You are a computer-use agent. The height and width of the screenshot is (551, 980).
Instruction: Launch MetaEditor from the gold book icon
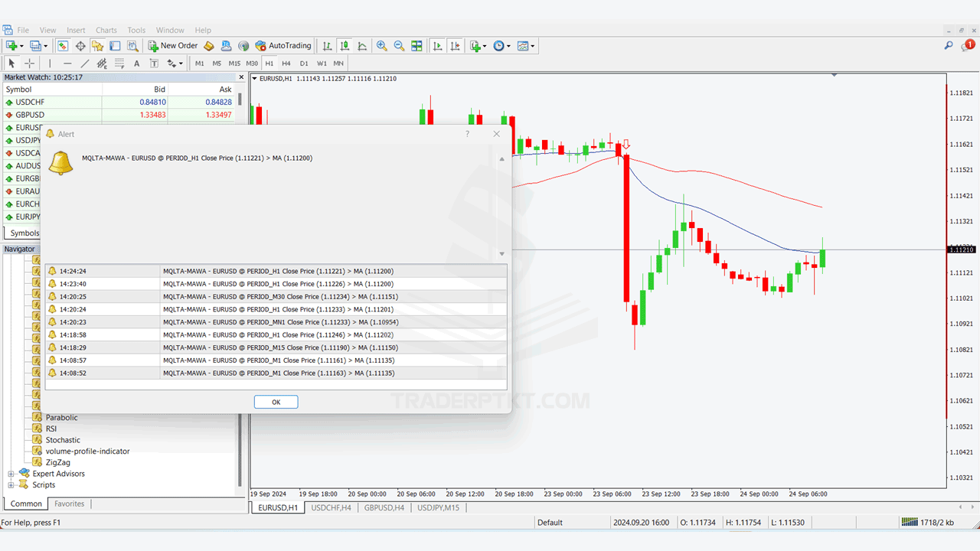[208, 46]
